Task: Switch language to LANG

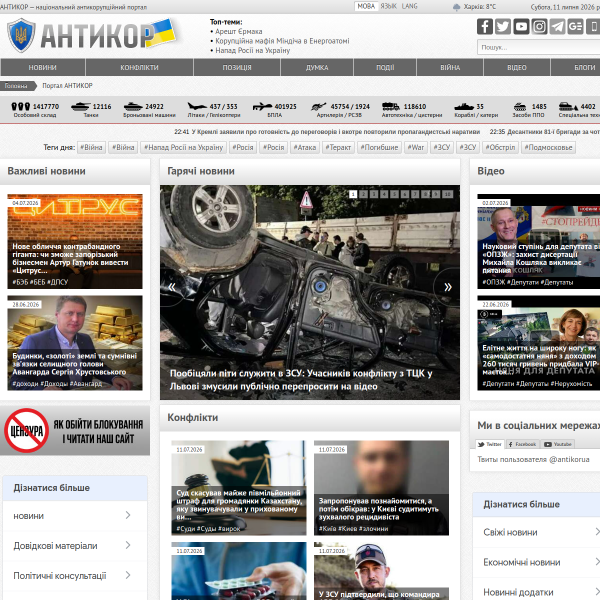Action: click(409, 6)
